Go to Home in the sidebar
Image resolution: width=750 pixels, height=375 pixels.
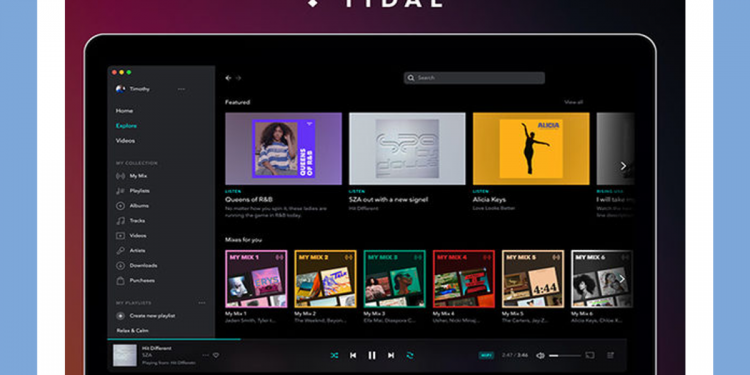(x=124, y=110)
